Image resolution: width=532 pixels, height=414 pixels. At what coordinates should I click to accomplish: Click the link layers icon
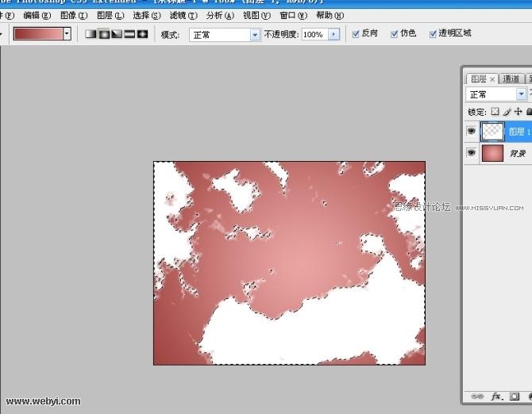pyautogui.click(x=477, y=396)
